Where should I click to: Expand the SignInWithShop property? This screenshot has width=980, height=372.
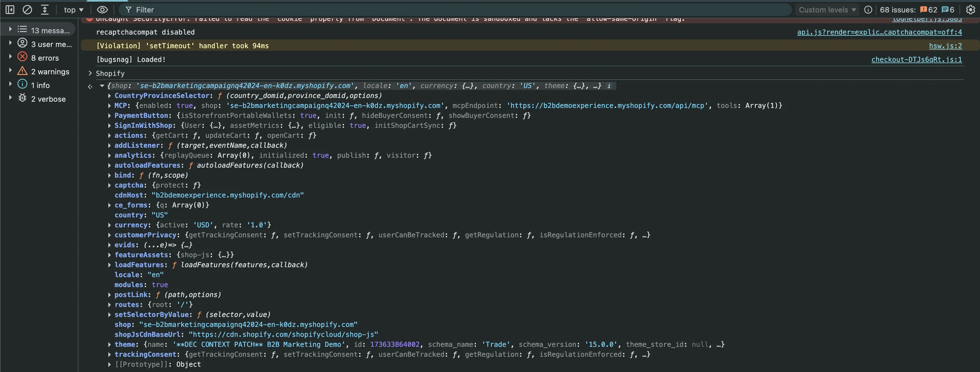[110, 125]
